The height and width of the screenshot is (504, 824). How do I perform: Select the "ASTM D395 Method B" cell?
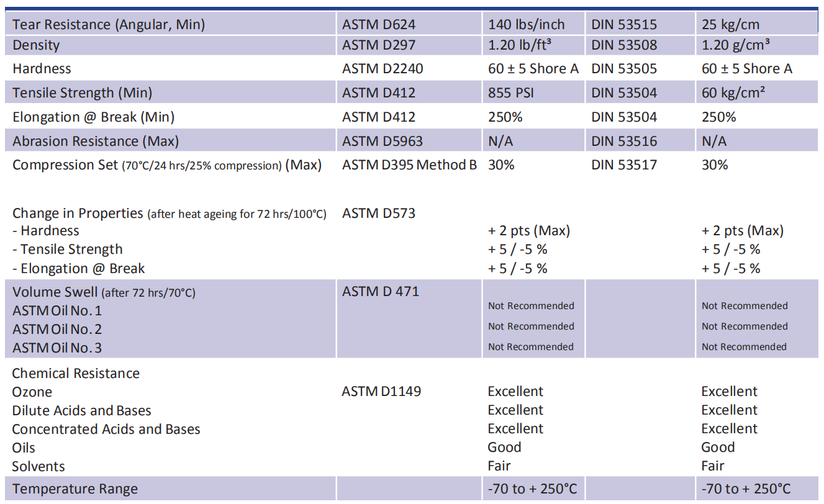tap(409, 164)
